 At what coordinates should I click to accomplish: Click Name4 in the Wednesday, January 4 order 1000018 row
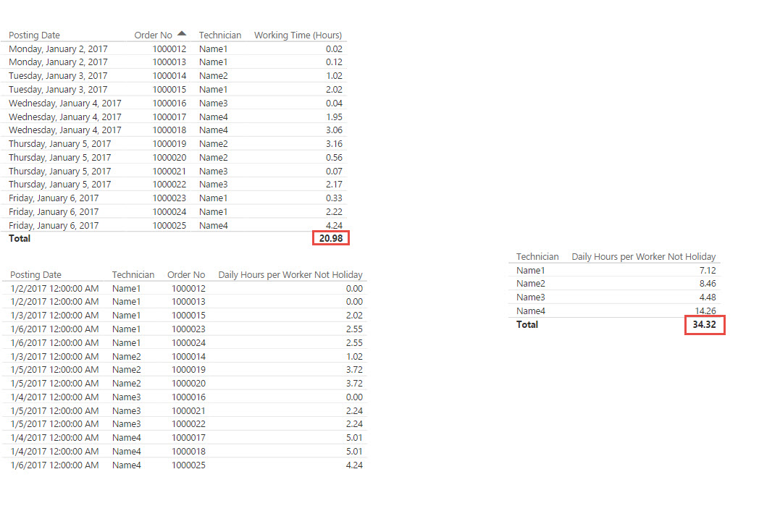(214, 130)
